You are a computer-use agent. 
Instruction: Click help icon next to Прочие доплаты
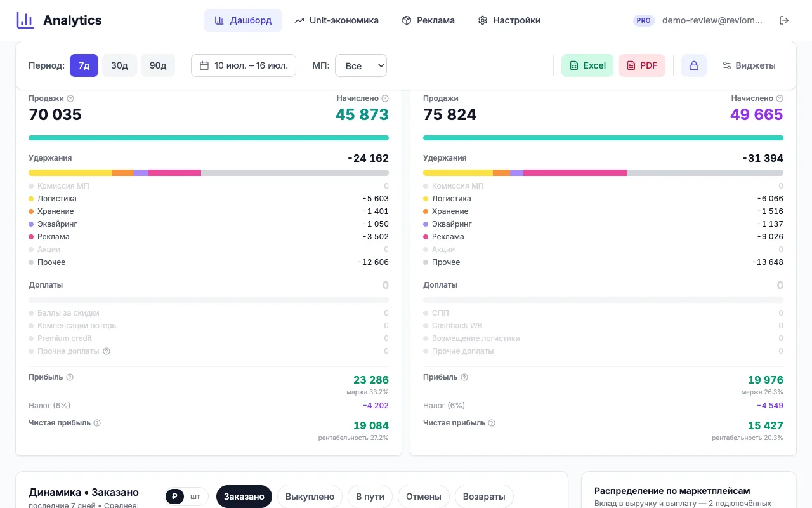coord(107,351)
